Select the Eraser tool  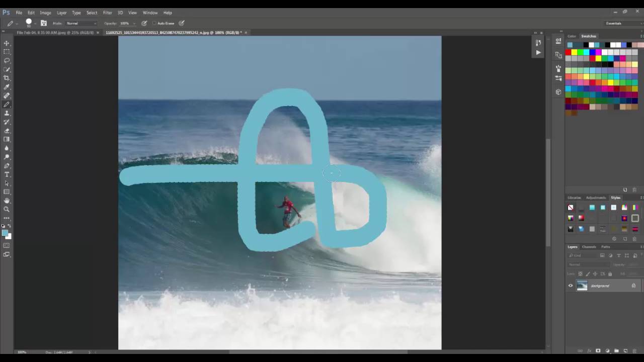pyautogui.click(x=7, y=131)
